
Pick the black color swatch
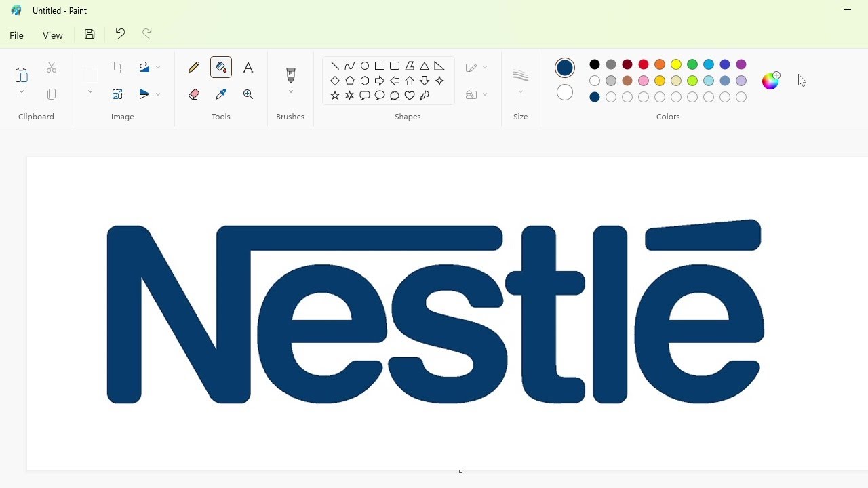(x=595, y=64)
